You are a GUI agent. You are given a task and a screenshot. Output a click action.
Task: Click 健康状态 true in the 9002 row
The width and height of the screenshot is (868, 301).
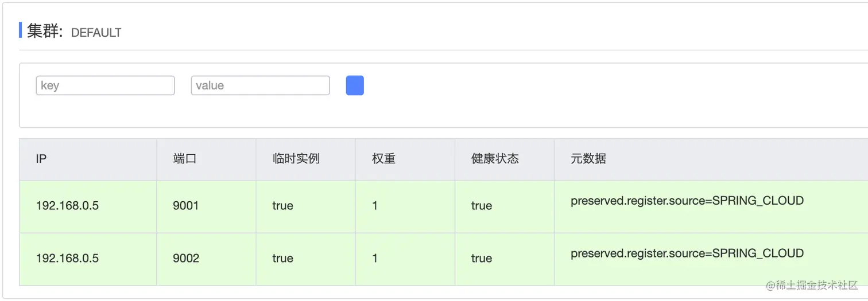(482, 258)
